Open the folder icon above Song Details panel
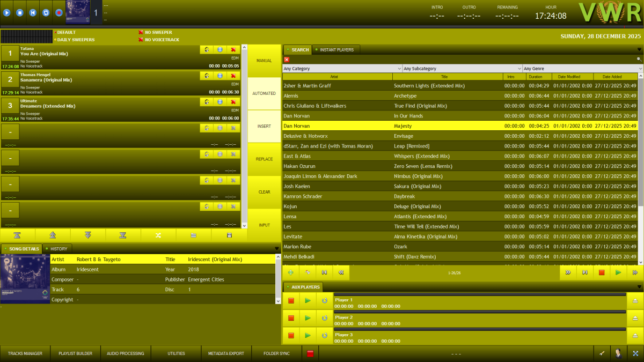This screenshot has height=362, width=644. (x=194, y=235)
